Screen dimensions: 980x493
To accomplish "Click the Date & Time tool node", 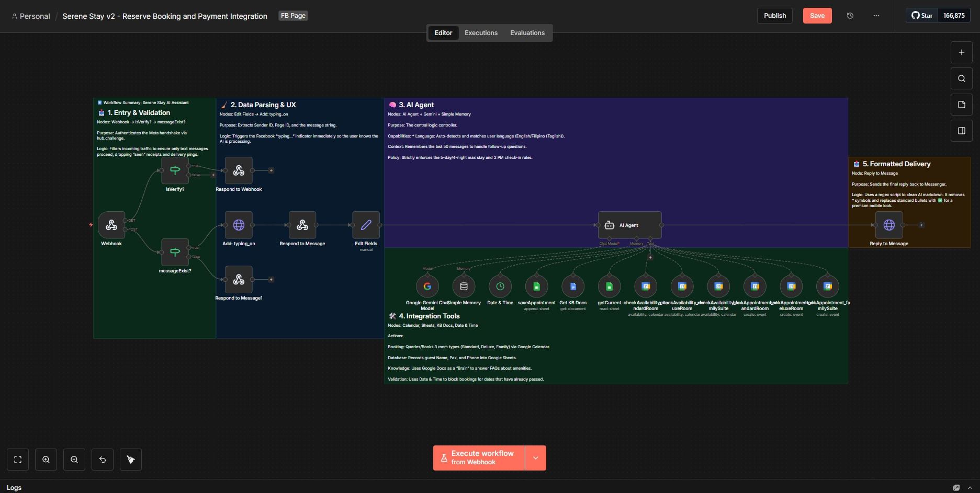I will [x=500, y=286].
